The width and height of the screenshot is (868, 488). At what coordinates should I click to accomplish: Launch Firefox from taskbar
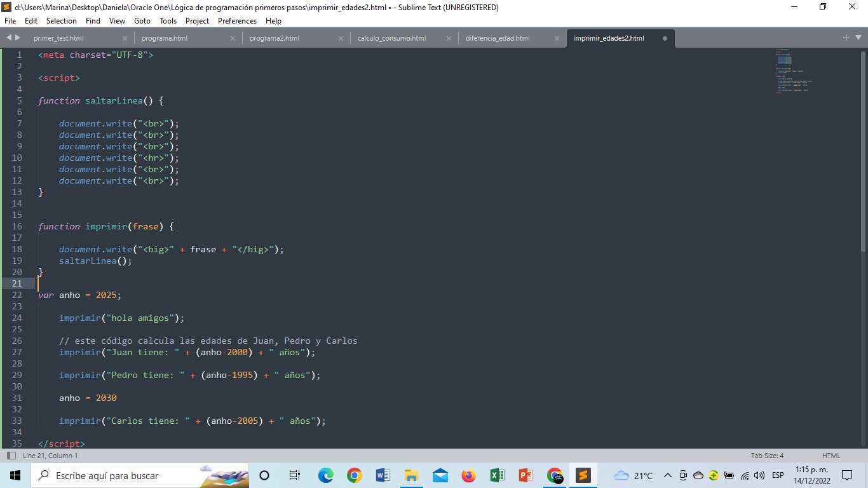point(468,475)
